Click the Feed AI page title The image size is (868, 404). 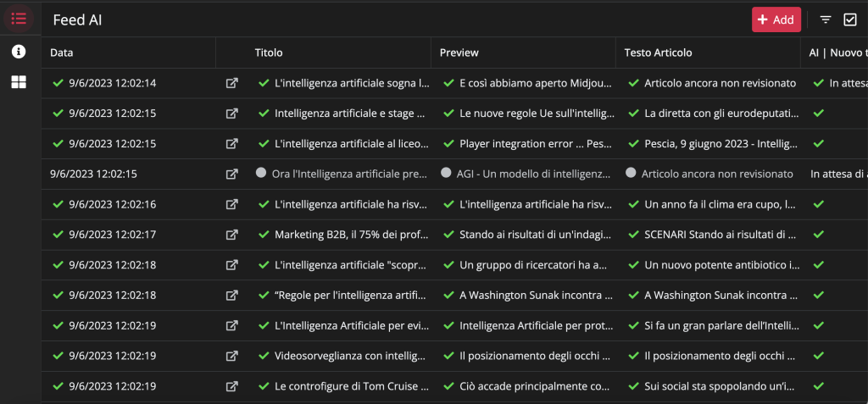(x=77, y=20)
